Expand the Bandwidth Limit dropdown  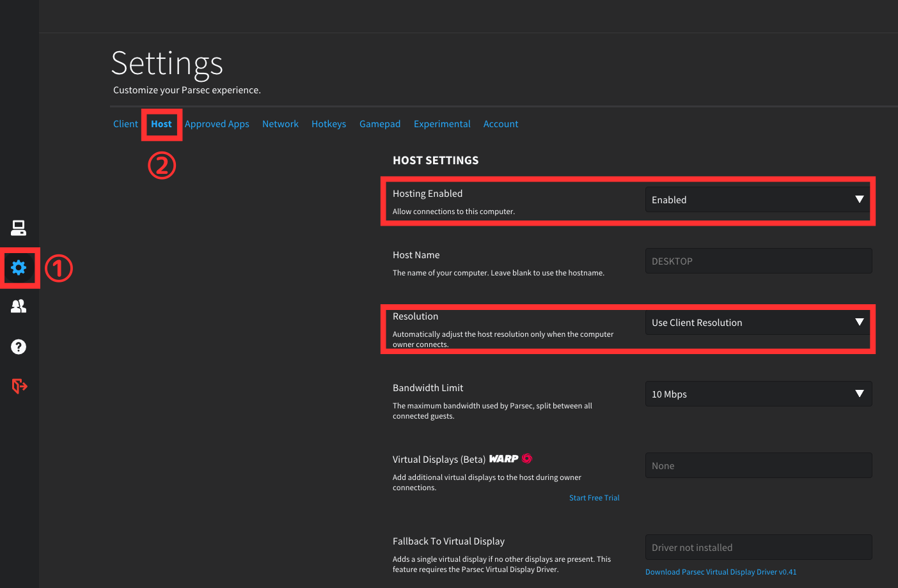pos(758,394)
